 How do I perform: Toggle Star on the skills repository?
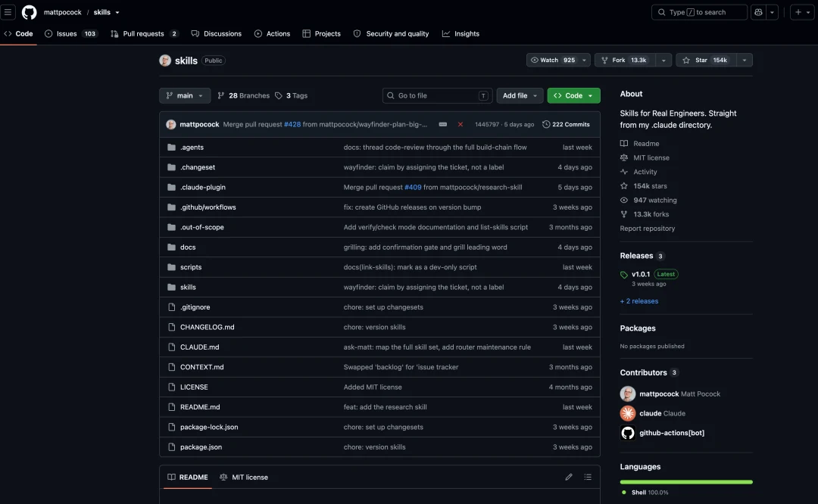707,60
